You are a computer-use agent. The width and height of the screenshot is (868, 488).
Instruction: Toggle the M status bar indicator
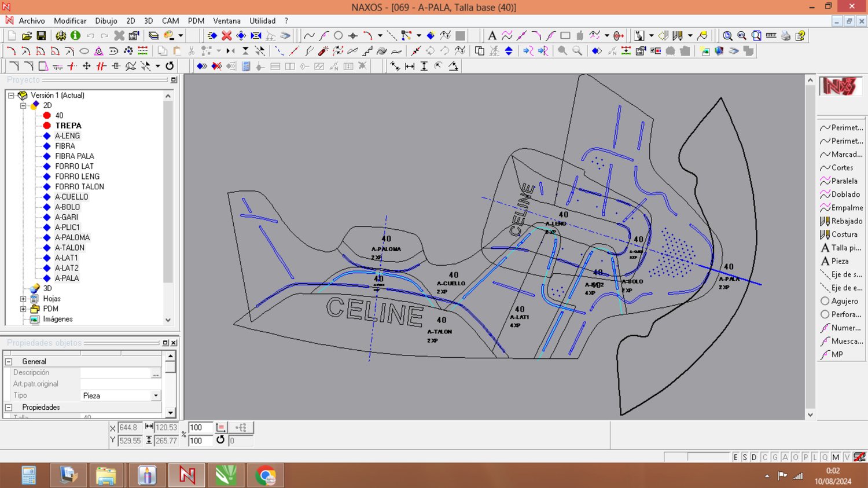click(836, 457)
